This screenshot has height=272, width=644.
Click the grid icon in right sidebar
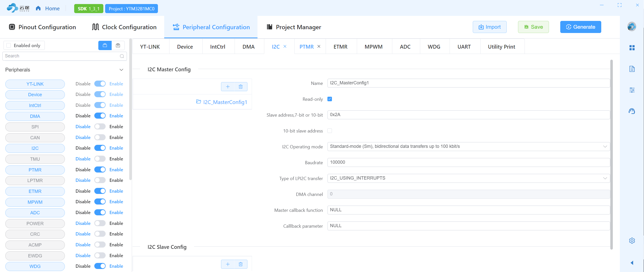[x=632, y=48]
